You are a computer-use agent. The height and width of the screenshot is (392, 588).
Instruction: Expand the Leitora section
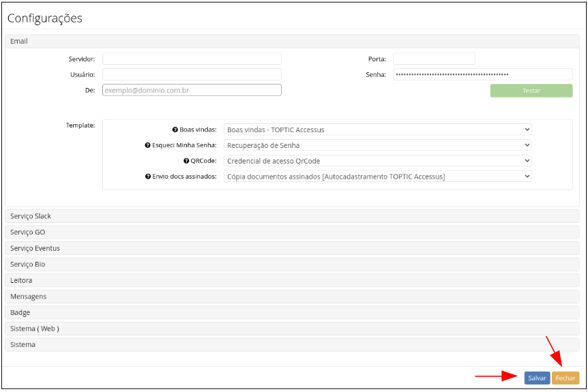(292, 280)
